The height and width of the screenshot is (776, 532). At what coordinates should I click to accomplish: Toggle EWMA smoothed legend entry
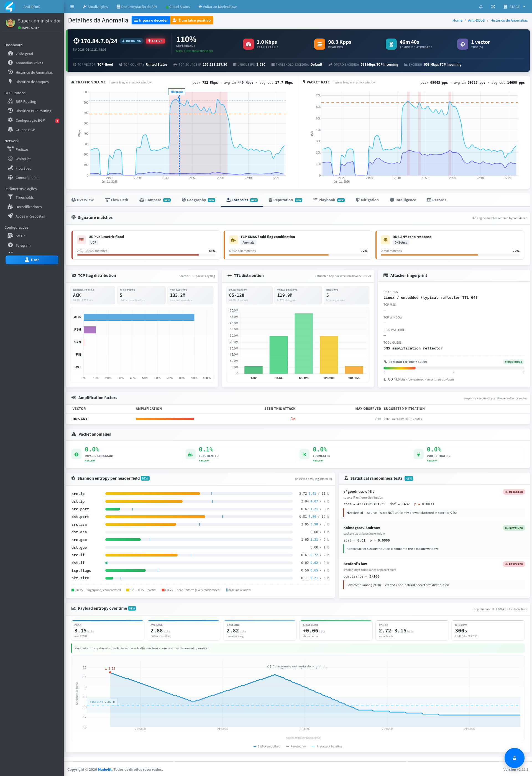(x=267, y=746)
